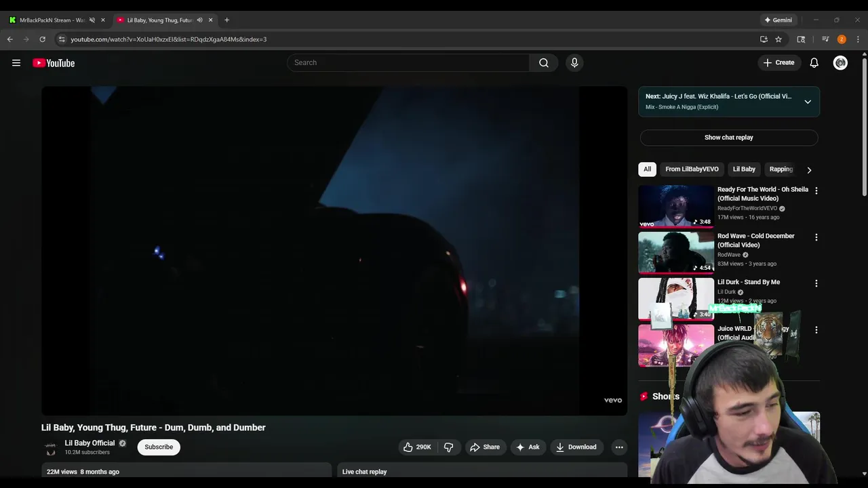Open the YouTube hamburger guide menu
This screenshot has width=868, height=488.
pos(16,63)
